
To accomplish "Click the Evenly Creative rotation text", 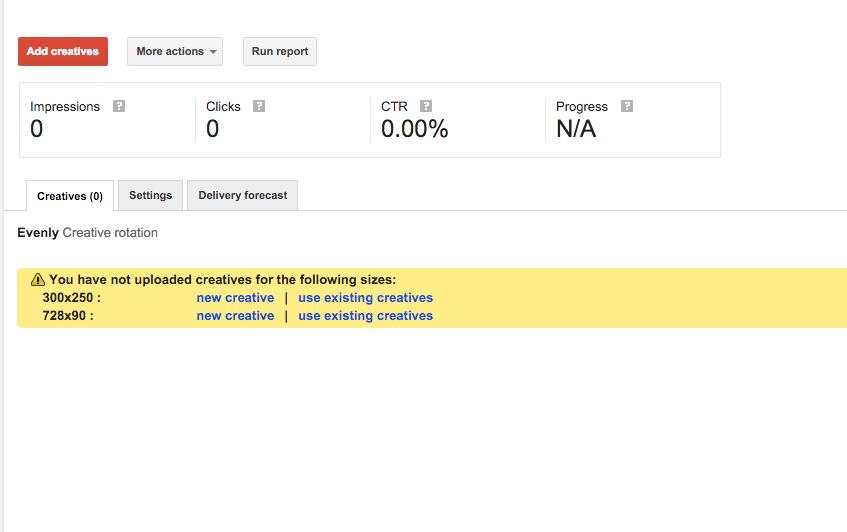I will [x=87, y=233].
